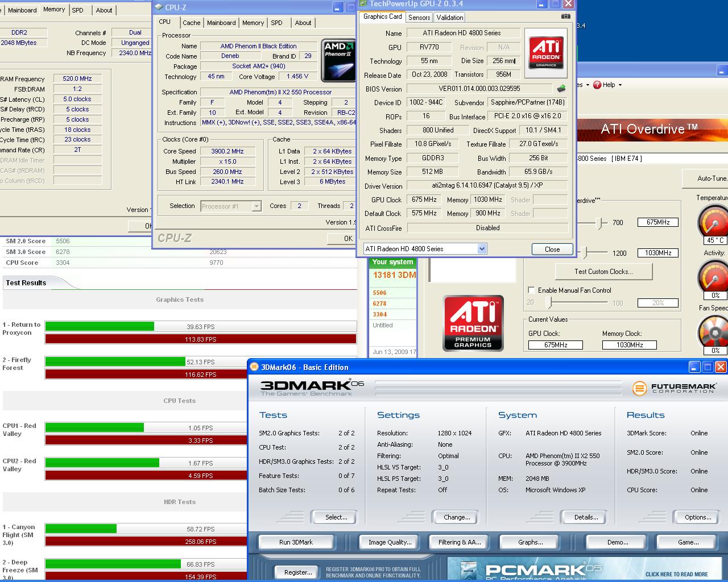
Task: Minimize the Catalyst Control Center window
Action: pos(722,71)
